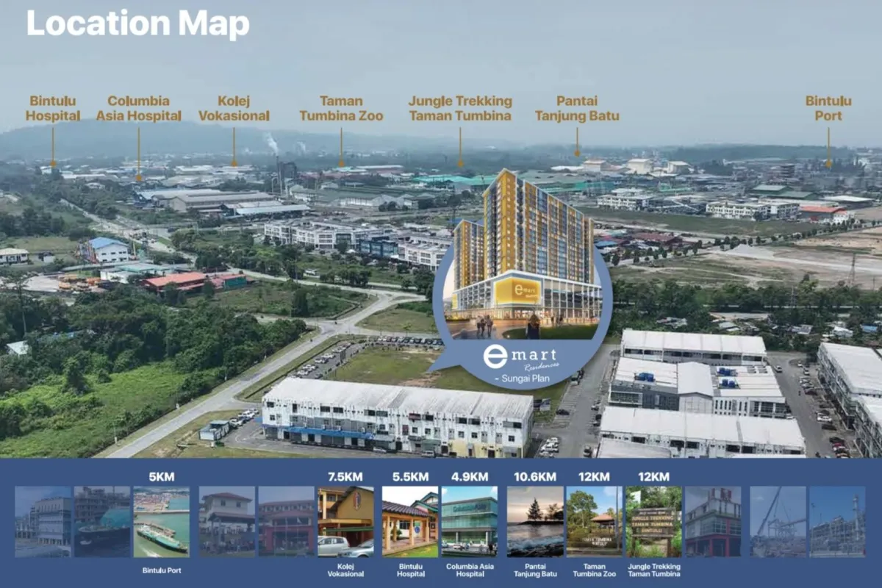
Task: Open the Pantai Tanjung Batu sunset photo
Action: tap(535, 521)
